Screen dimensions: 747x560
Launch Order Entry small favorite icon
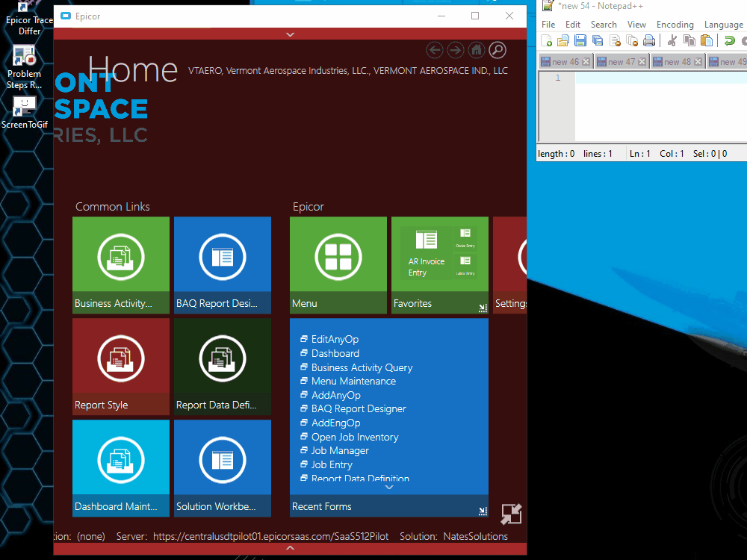pos(465,238)
